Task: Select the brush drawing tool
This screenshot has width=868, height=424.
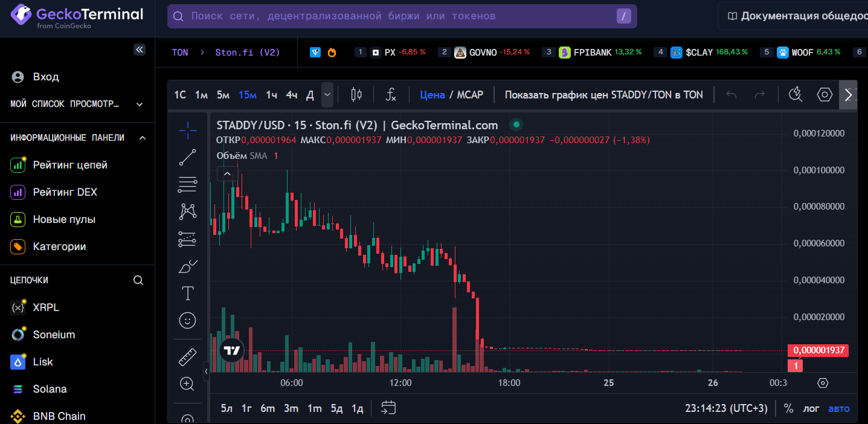Action: point(188,266)
